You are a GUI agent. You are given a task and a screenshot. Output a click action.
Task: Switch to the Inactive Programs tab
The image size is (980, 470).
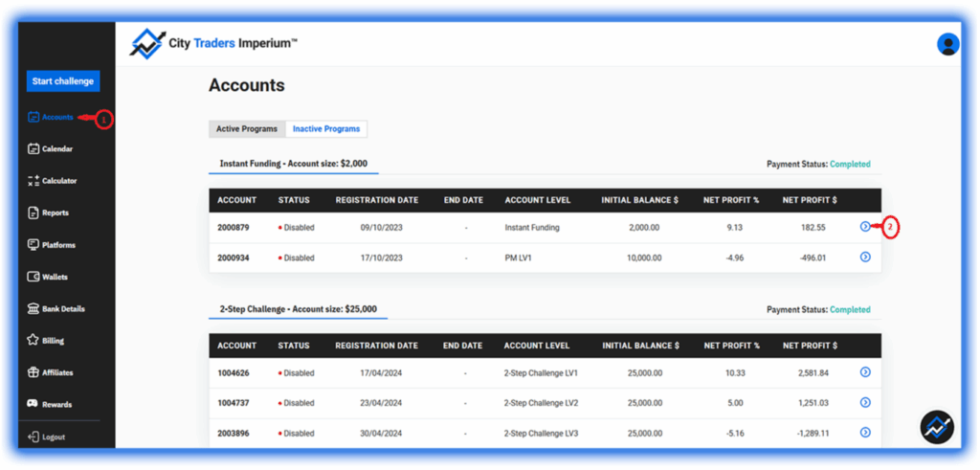point(326,129)
